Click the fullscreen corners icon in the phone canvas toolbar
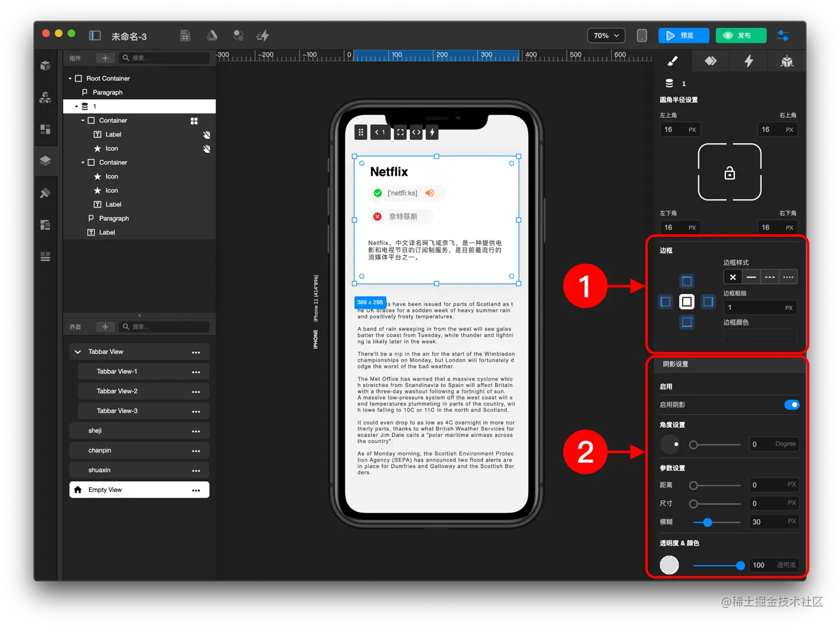This screenshot has width=840, height=625. tap(400, 132)
